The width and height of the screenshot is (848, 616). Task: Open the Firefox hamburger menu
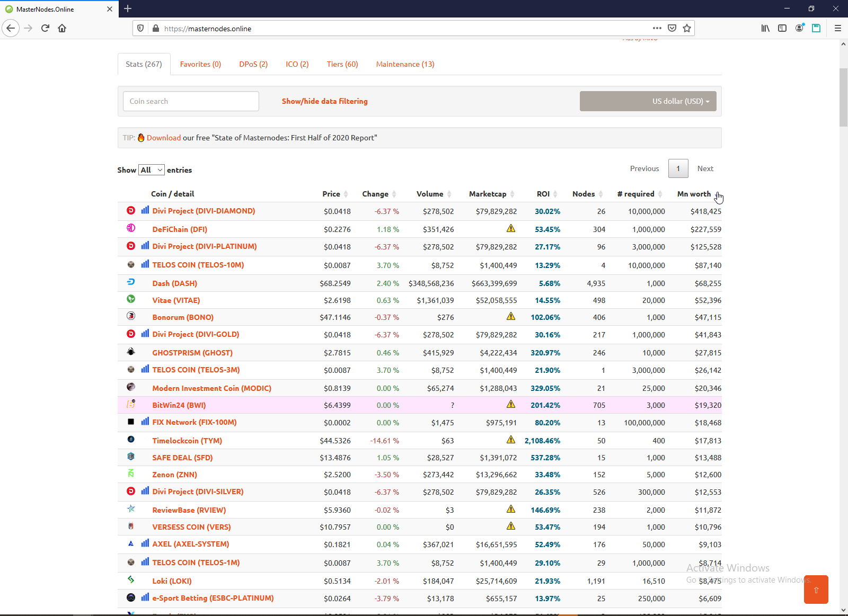click(838, 28)
